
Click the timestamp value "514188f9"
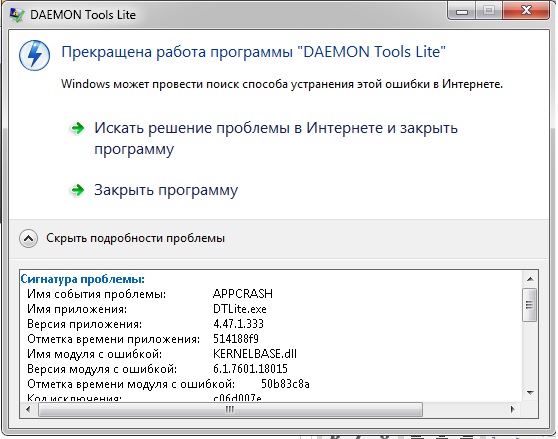[236, 339]
